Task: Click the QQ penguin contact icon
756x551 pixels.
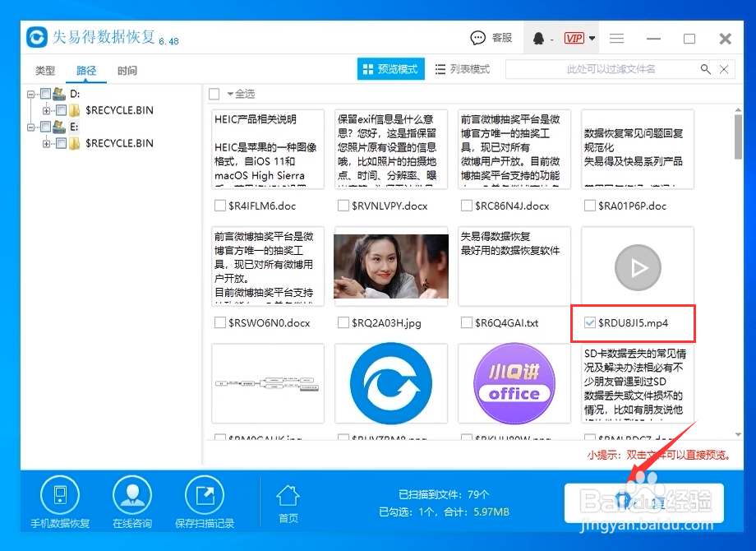Action: pos(539,37)
